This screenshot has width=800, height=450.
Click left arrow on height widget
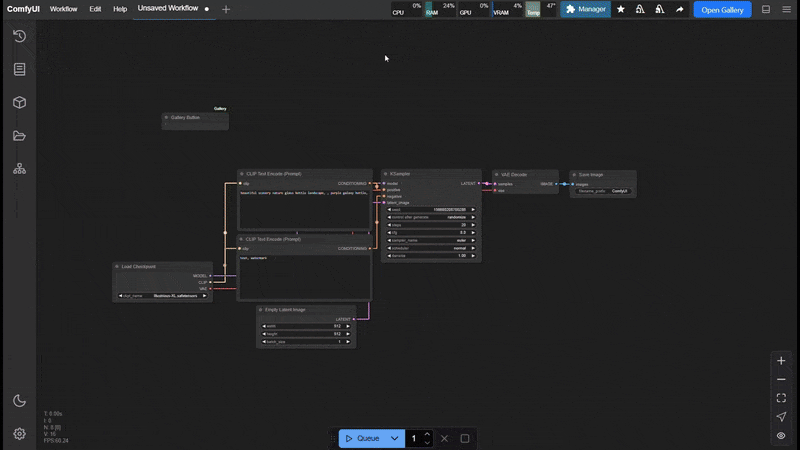pos(264,334)
